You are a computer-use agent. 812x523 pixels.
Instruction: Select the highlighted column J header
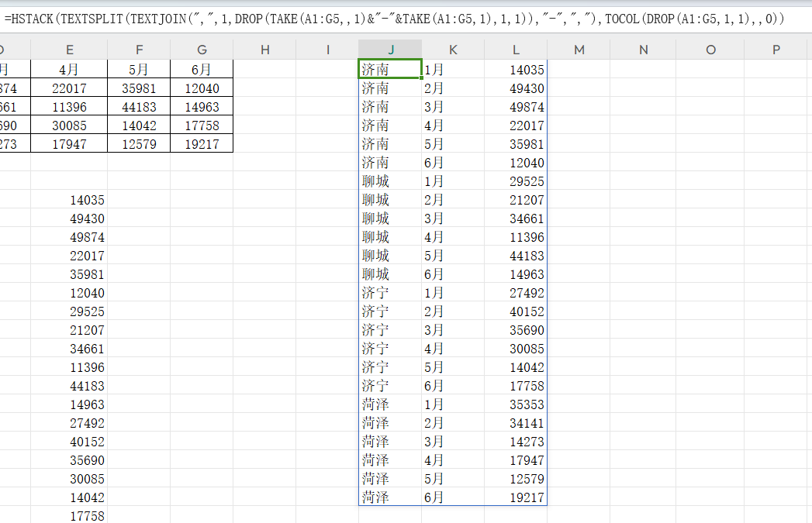tap(390, 50)
